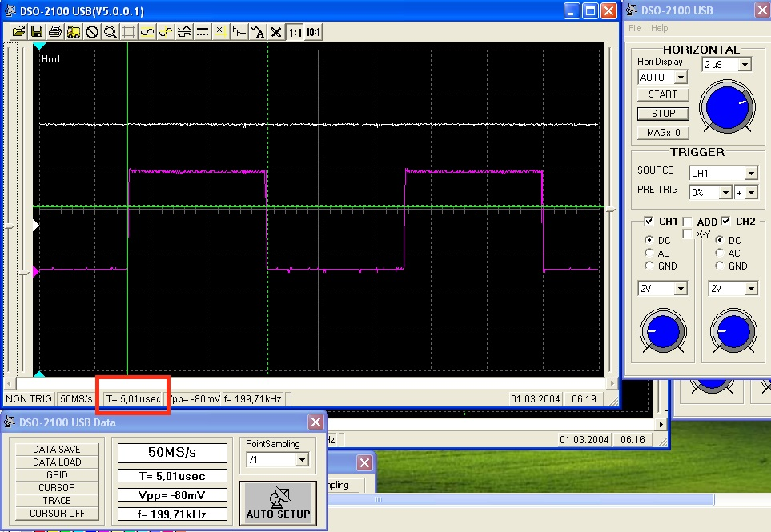
Task: Open the CH2 2V voltage dropdown
Action: coord(751,288)
